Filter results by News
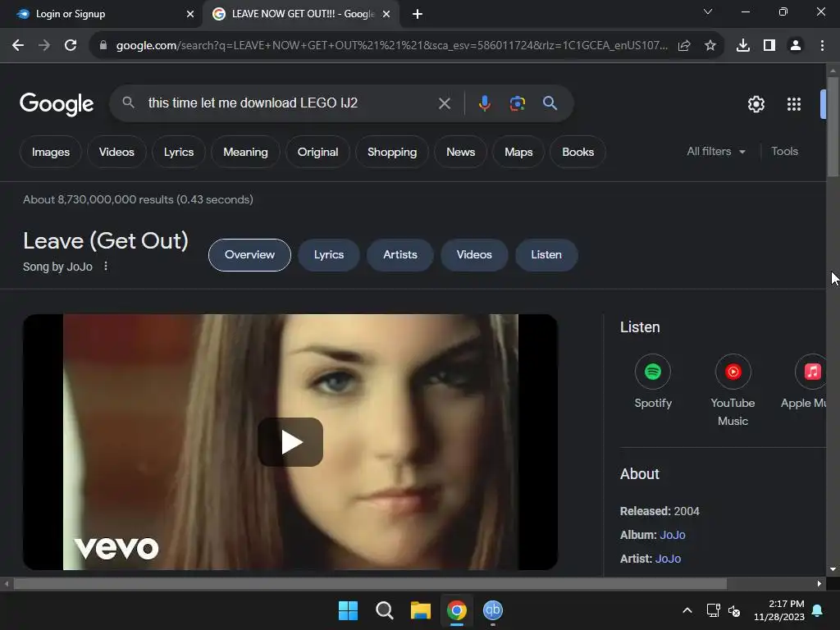The width and height of the screenshot is (840, 630). (x=461, y=152)
